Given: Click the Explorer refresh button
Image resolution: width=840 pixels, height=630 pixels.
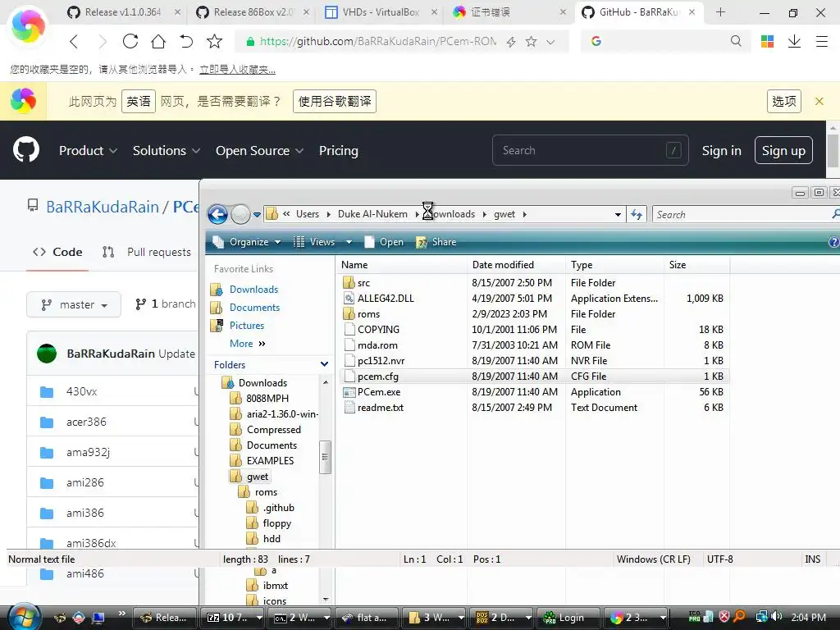Looking at the screenshot, I should point(636,214).
